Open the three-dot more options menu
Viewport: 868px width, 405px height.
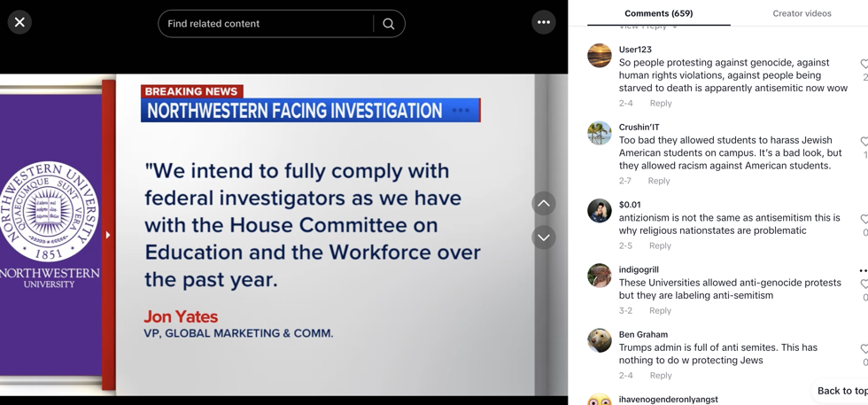pos(543,22)
